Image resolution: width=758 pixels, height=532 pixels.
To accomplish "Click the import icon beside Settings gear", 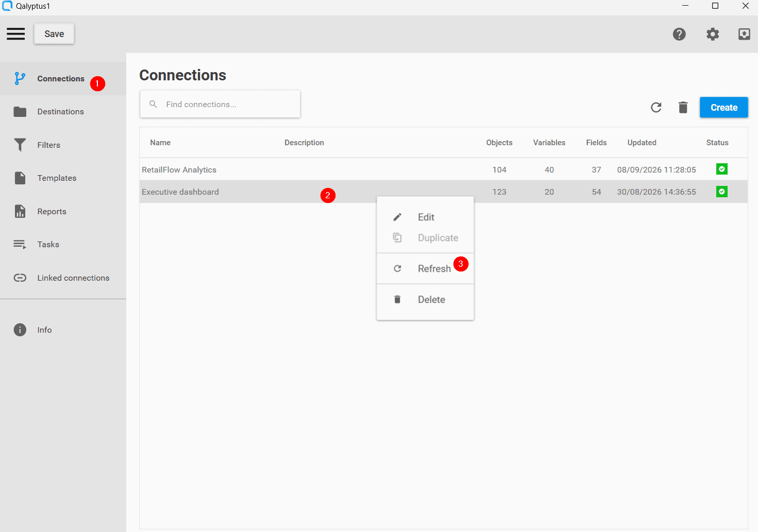I will 744,34.
